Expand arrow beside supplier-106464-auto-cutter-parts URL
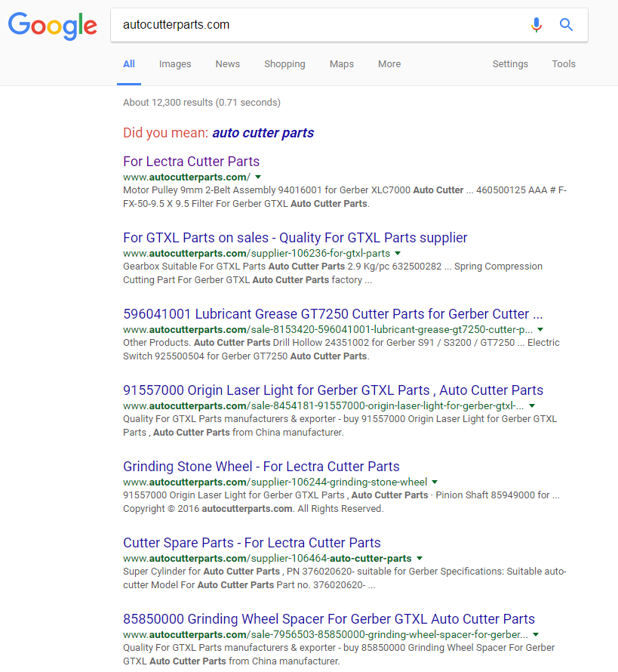618x672 pixels. (420, 559)
